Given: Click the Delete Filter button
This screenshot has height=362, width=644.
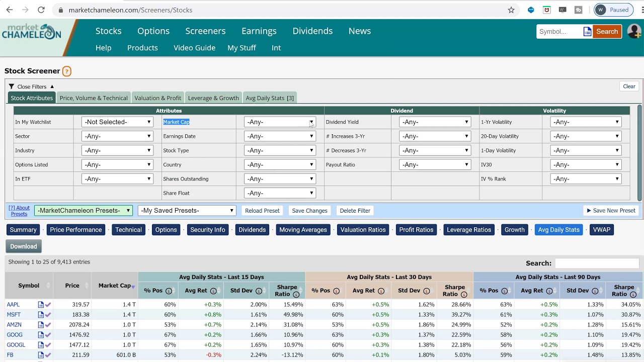Looking at the screenshot, I should (355, 211).
